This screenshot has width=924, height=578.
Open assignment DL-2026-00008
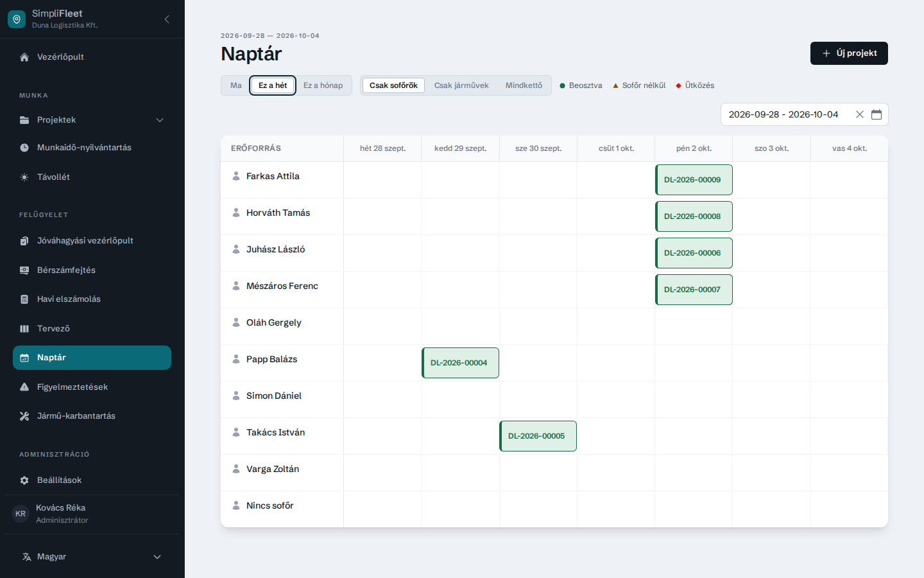point(694,216)
